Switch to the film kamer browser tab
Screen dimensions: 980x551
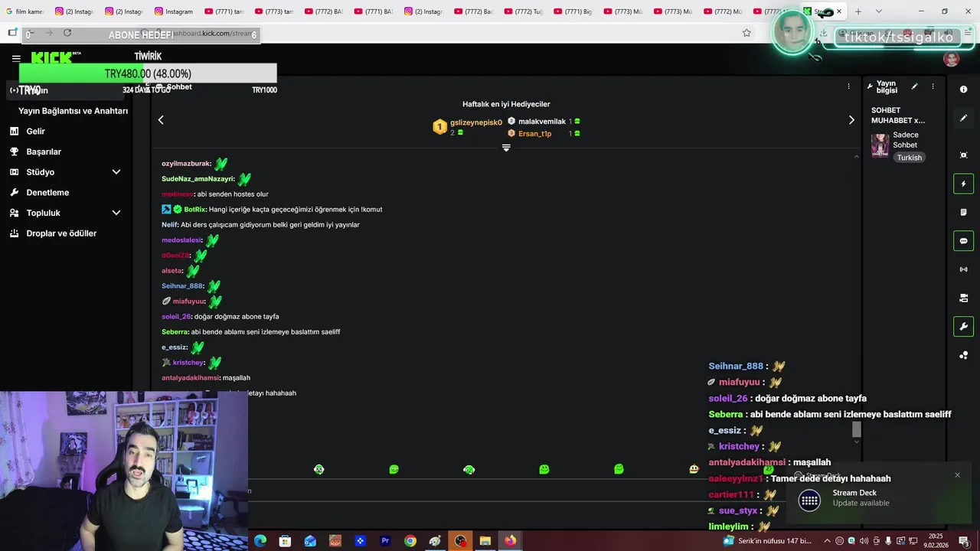click(x=25, y=11)
